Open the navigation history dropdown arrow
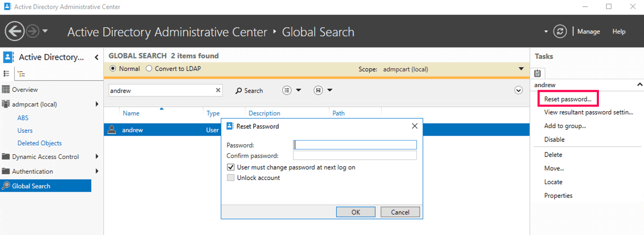 (x=45, y=31)
